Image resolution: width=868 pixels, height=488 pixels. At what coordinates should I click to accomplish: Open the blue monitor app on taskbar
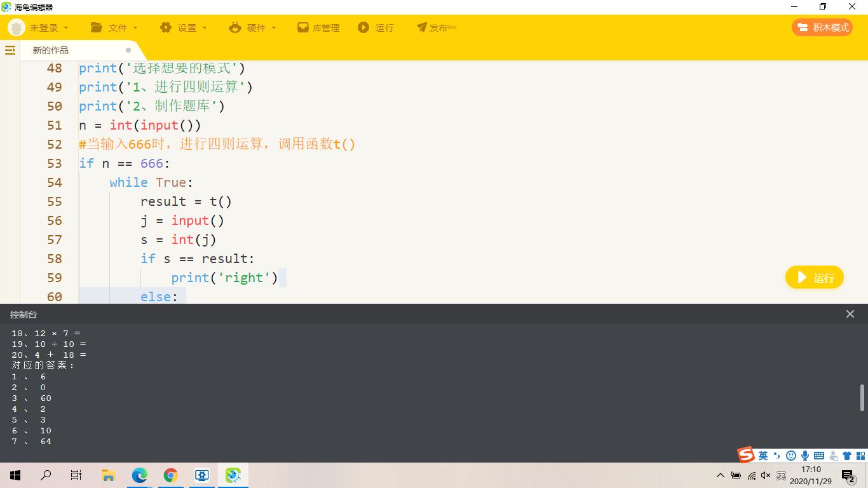coord(202,475)
